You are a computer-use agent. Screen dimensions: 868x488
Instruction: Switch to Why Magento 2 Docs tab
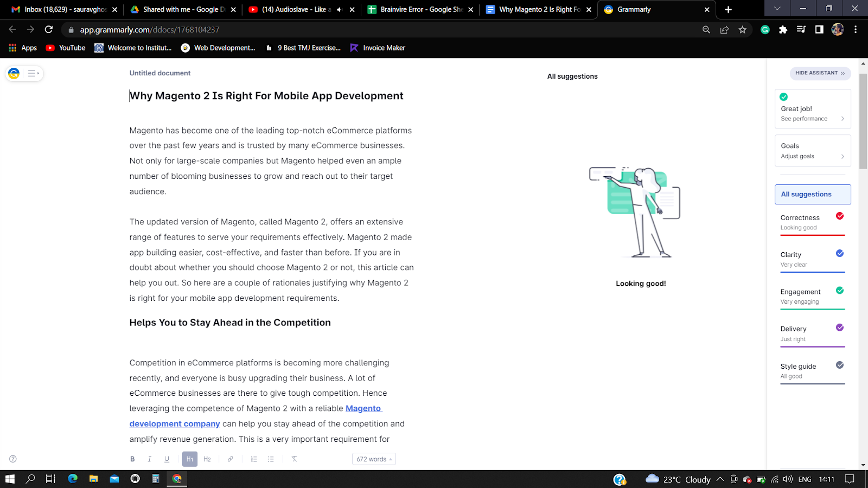point(539,9)
